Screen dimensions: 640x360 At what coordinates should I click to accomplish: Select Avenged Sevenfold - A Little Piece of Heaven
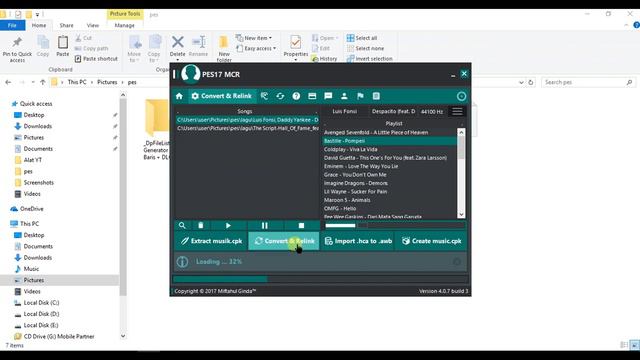(376, 132)
